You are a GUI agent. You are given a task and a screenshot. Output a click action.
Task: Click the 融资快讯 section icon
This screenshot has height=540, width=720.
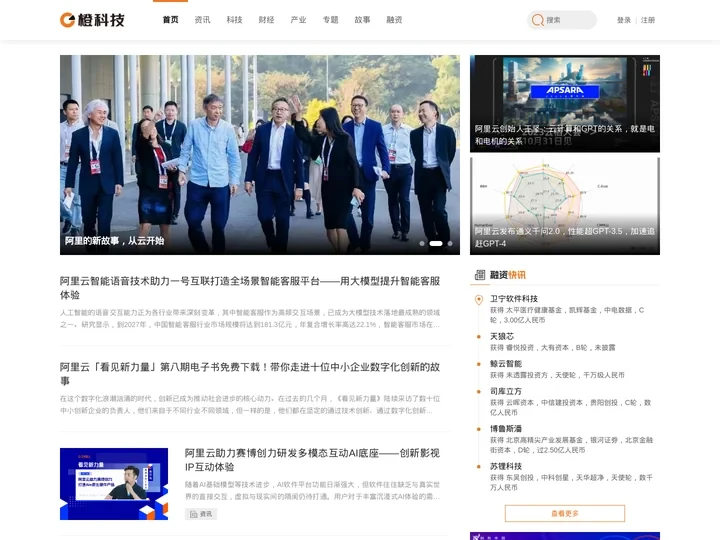coord(479,275)
